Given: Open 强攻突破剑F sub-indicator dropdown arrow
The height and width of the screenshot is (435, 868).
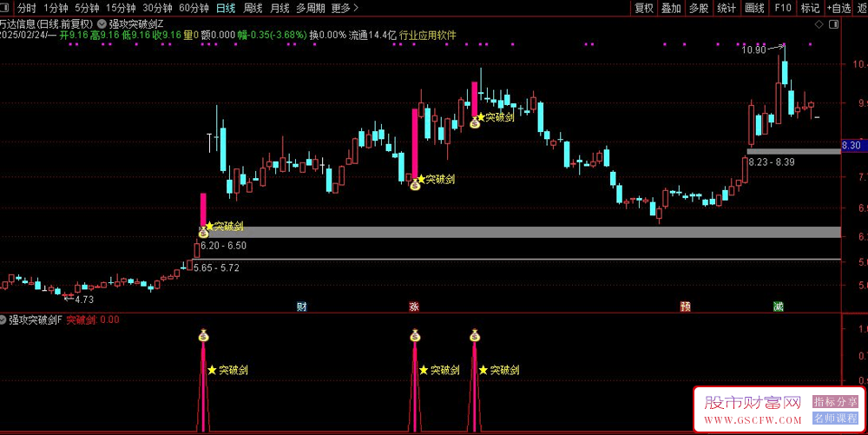Looking at the screenshot, I should click(x=3, y=320).
